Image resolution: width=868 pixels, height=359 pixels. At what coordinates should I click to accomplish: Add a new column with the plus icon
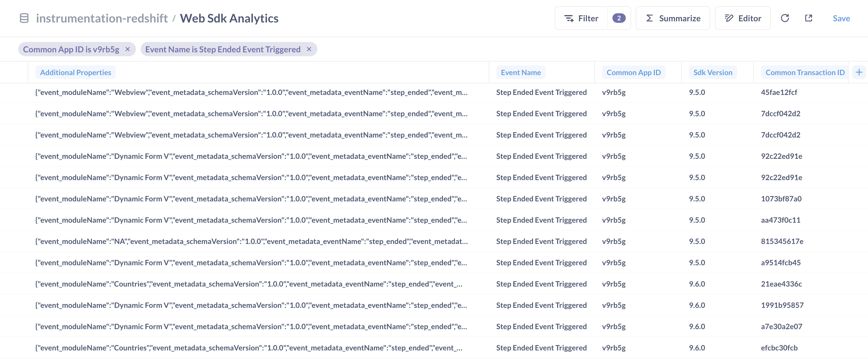pos(859,72)
